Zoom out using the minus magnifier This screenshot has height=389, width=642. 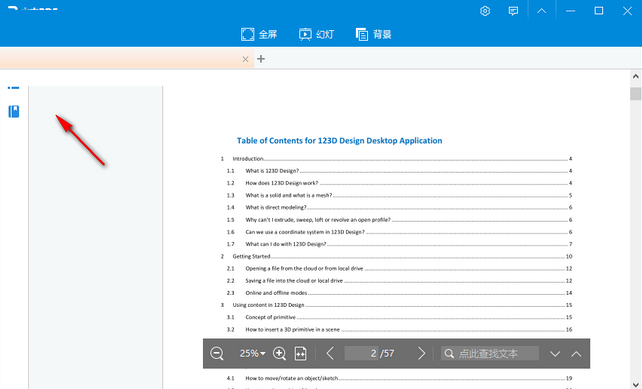217,353
